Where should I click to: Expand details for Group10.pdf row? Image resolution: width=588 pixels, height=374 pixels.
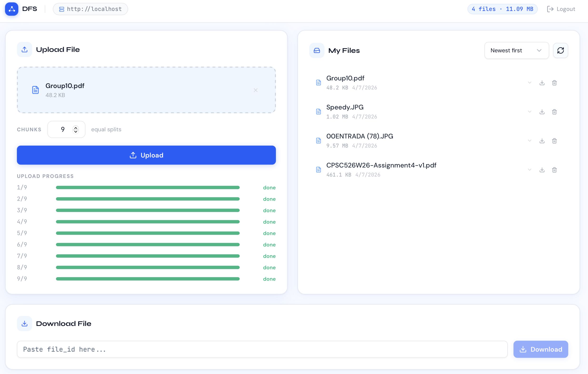529,83
